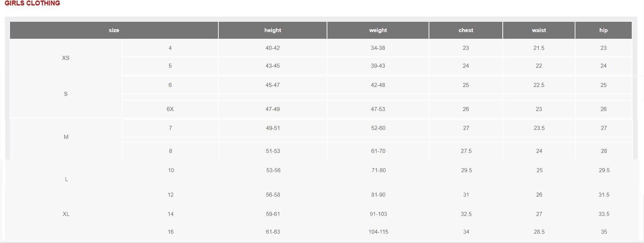This screenshot has width=644, height=243.
Task: Click the GIRLS CLOTHING heading
Action: 32,3
